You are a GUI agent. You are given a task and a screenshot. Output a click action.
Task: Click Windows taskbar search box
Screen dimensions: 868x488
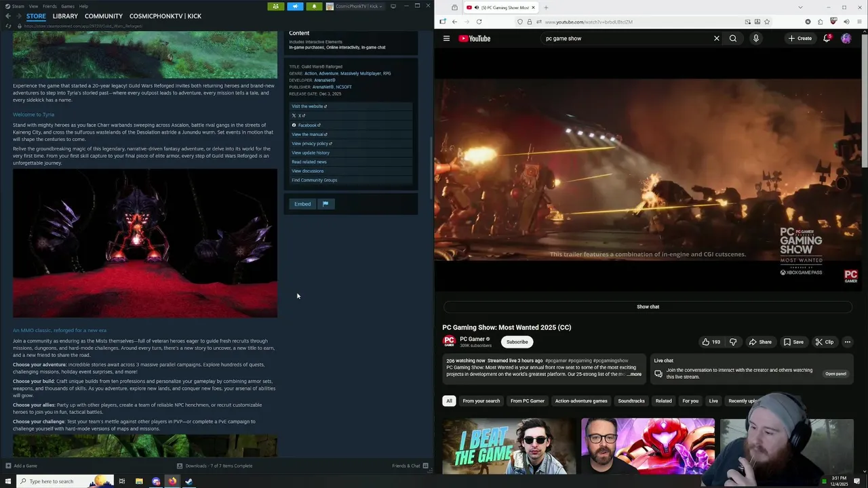pos(65,481)
